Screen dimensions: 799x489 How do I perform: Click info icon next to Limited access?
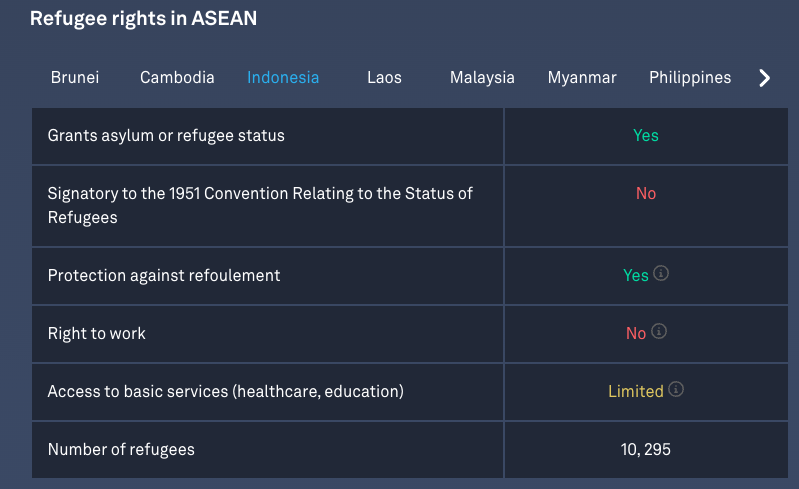676,390
